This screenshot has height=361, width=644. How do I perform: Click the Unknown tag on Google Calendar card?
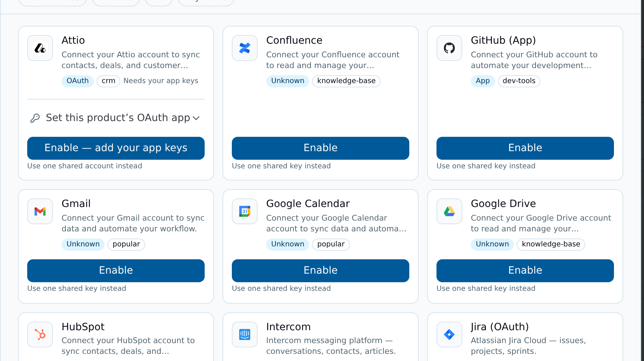pyautogui.click(x=288, y=244)
